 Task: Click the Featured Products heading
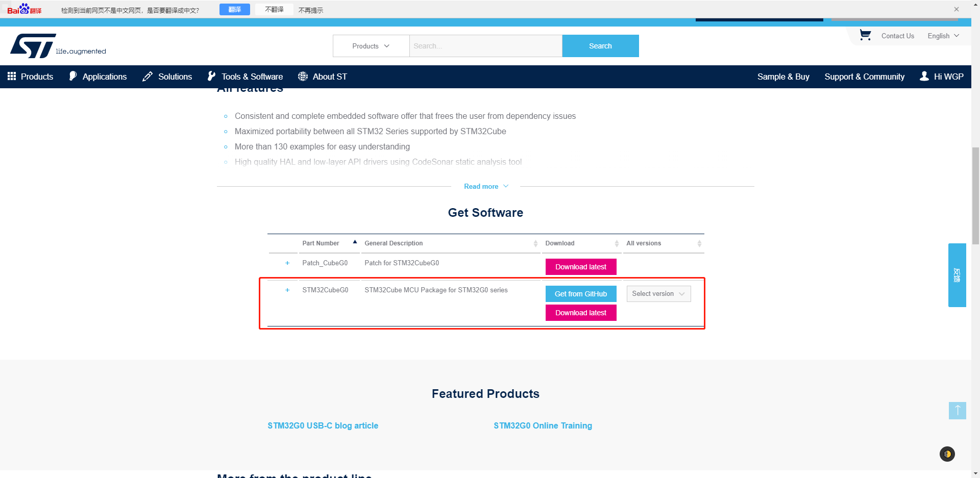(485, 394)
